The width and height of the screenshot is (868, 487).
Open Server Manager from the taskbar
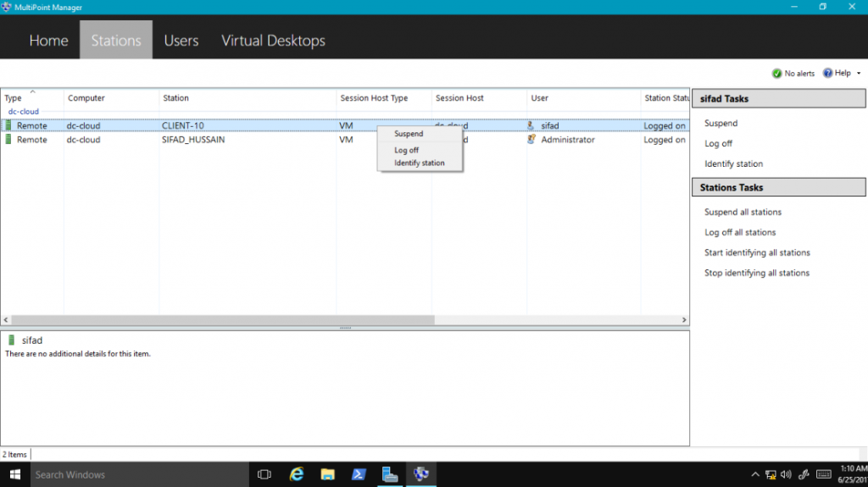coord(390,474)
